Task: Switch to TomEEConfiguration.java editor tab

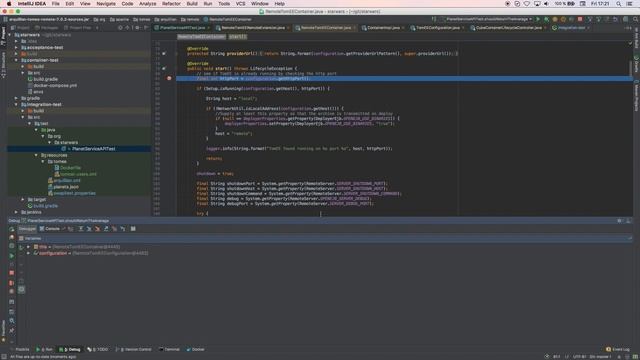Action: (438, 28)
